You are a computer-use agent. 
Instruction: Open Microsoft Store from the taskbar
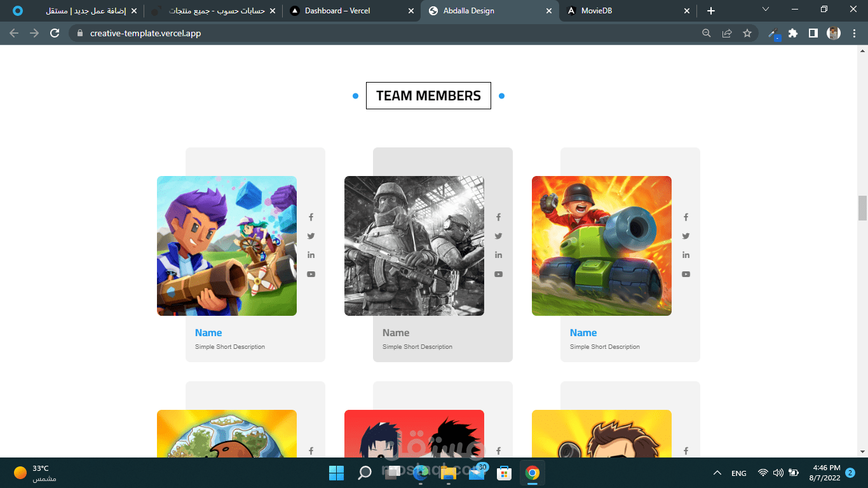point(505,473)
